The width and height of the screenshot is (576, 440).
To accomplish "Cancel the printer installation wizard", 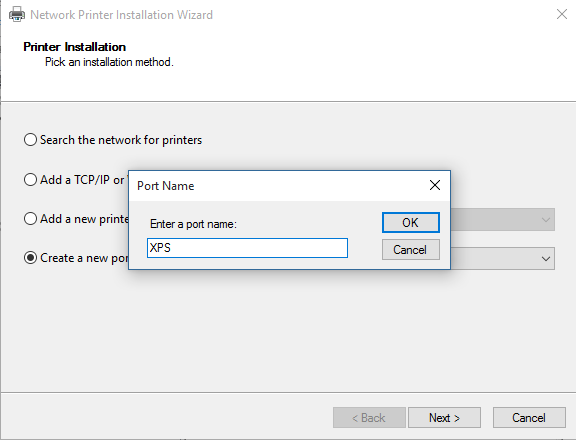I will click(x=529, y=418).
